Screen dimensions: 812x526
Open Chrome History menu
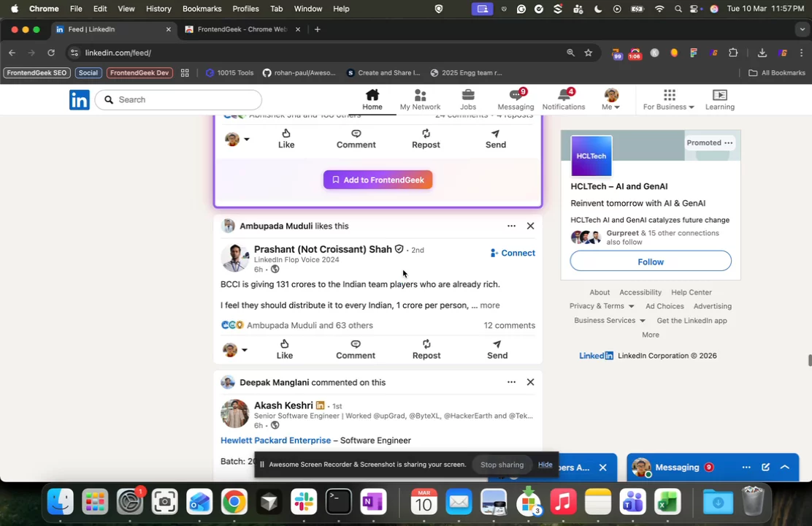point(158,9)
